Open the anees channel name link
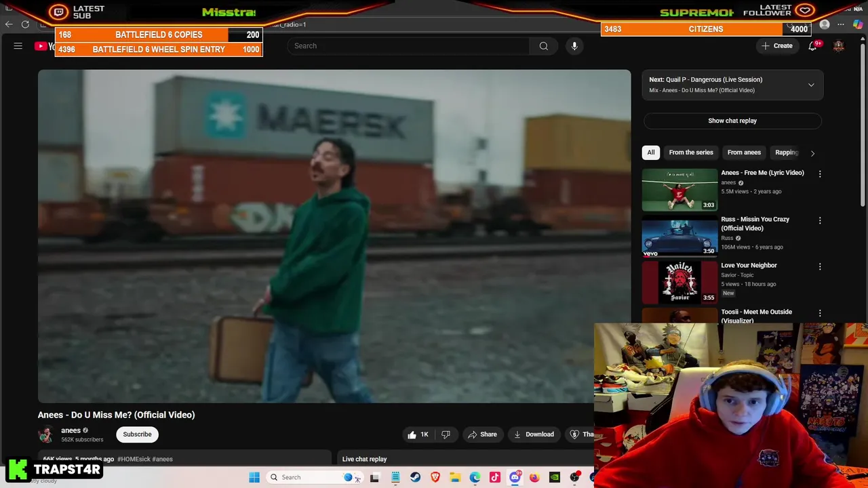 coord(71,430)
